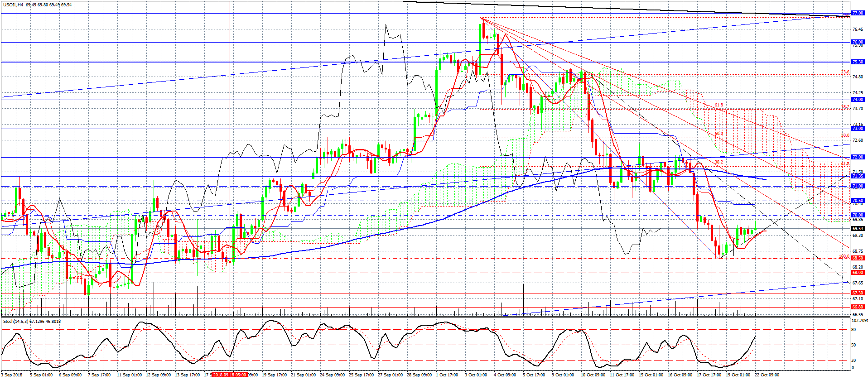Click the 21 Sep 01:00 time label
The width and height of the screenshot is (868, 380).
click(x=303, y=375)
